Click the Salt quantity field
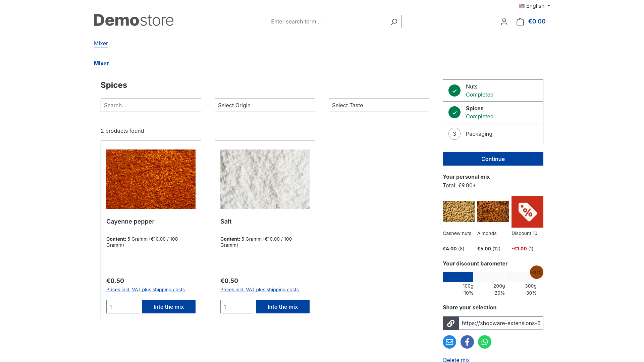The height and width of the screenshot is (362, 644). pos(237,307)
